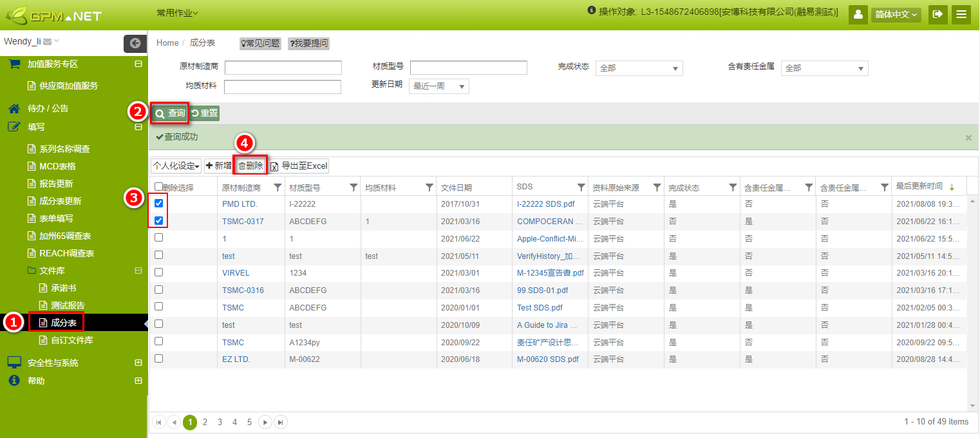Expand the 安全性与系统 section
Viewport: 980px width, 438px height.
point(138,363)
